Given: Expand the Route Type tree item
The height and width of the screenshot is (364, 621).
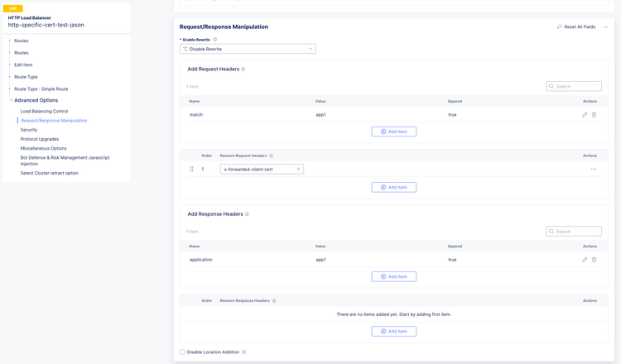Looking at the screenshot, I should coord(10,77).
